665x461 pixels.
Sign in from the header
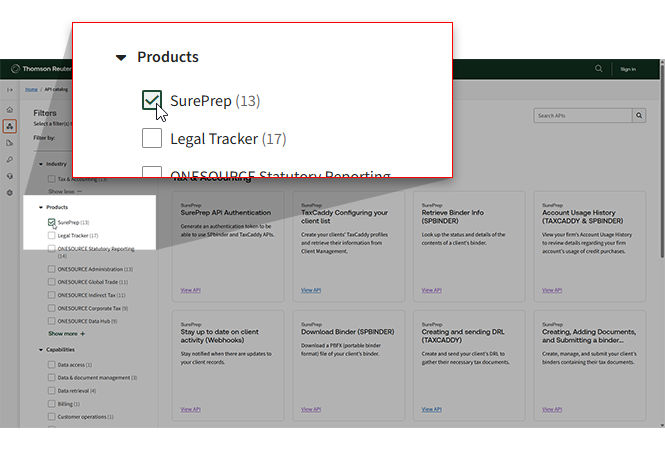click(628, 69)
